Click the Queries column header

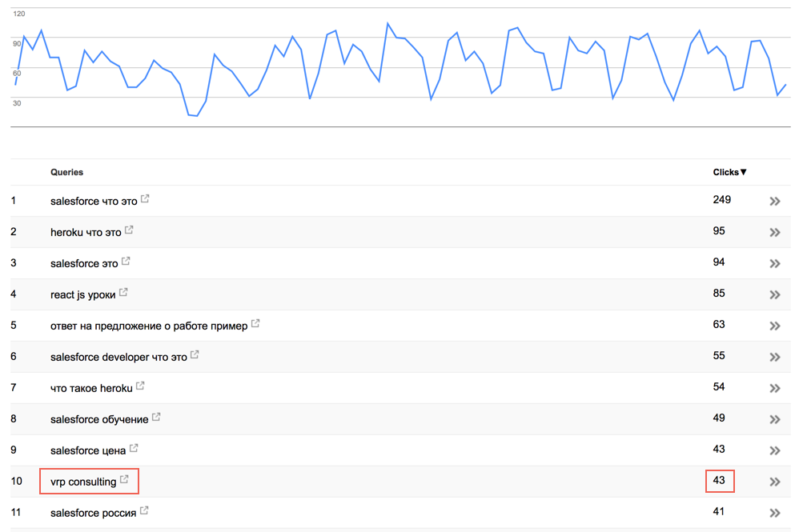[x=66, y=172]
